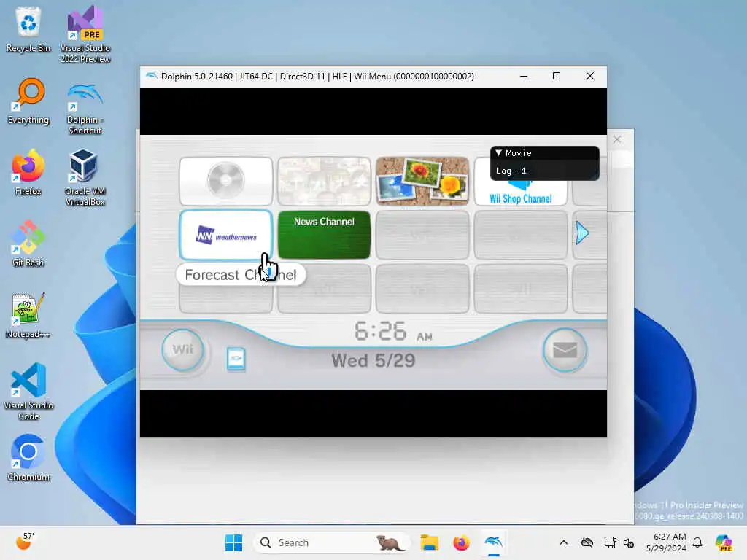Viewport: 747px width, 560px height.
Task: Open the Photo Channel tile
Action: [422, 181]
